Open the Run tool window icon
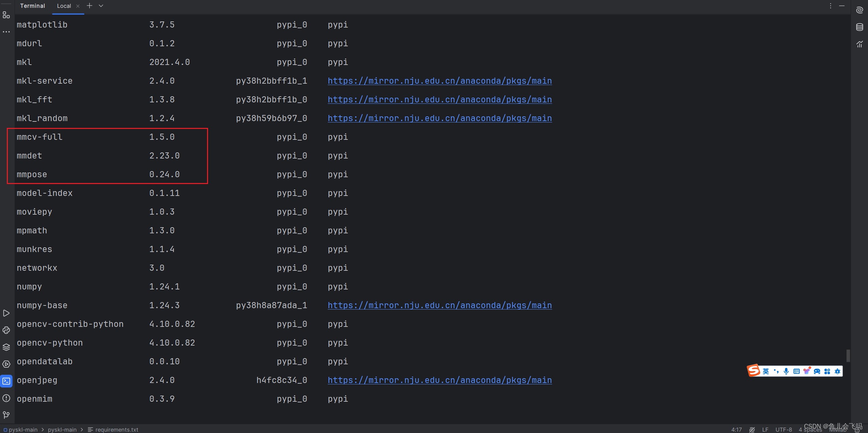 click(x=6, y=313)
